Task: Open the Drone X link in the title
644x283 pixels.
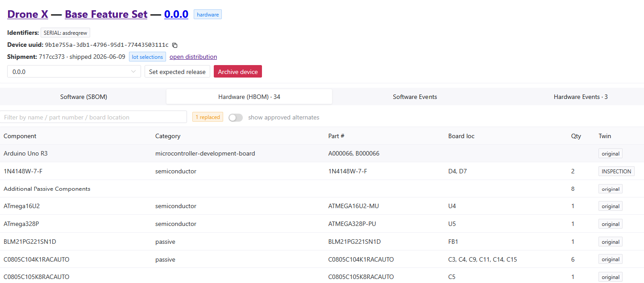Action: [28, 14]
